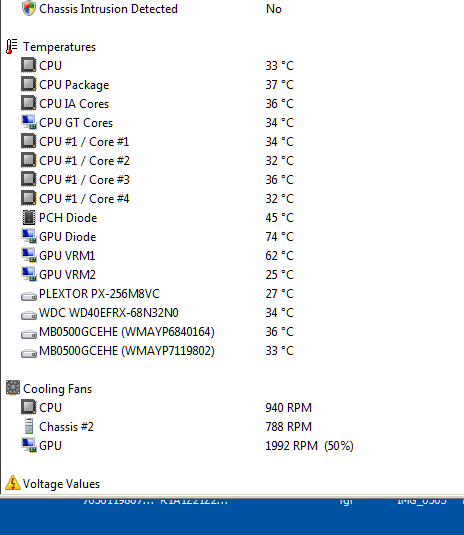
Task: Click the Chassis #2 tower icon
Action: pyautogui.click(x=29, y=426)
